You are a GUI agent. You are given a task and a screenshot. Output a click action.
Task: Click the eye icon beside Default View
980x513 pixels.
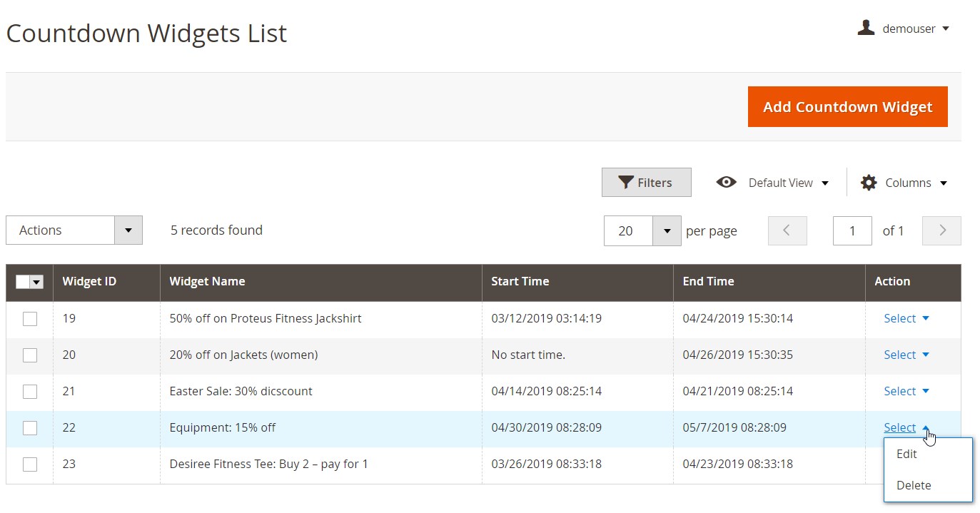(726, 183)
